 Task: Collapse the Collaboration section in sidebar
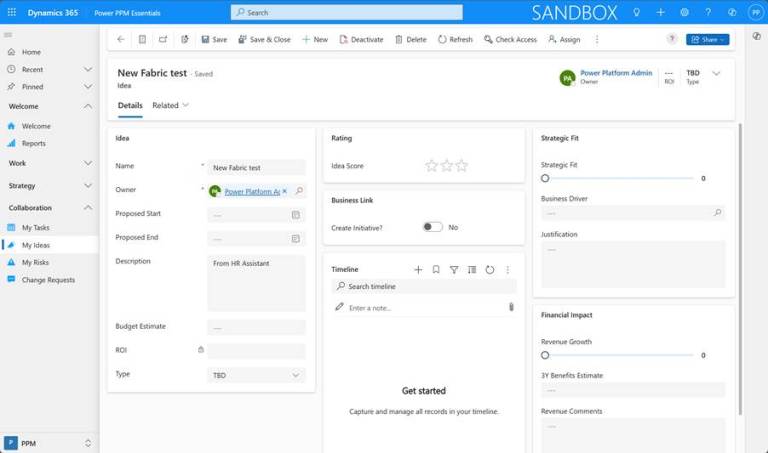[88, 208]
